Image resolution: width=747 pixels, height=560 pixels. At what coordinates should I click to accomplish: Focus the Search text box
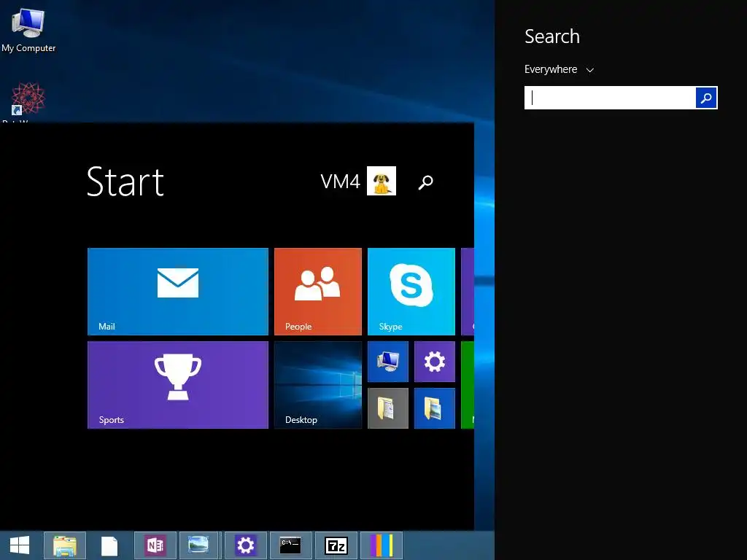(x=610, y=98)
